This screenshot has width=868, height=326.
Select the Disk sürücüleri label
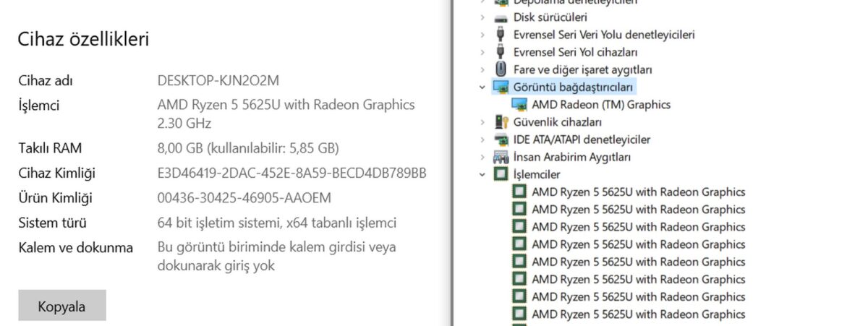tap(550, 17)
